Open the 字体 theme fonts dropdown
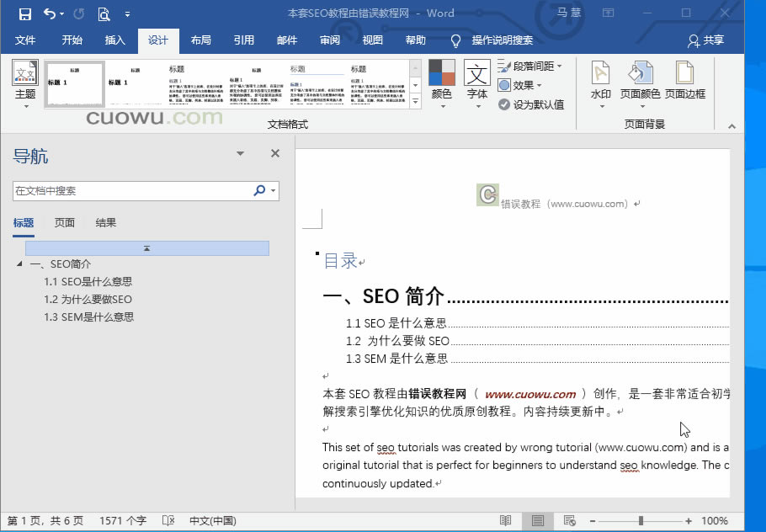The height and width of the screenshot is (532, 766). (x=476, y=84)
